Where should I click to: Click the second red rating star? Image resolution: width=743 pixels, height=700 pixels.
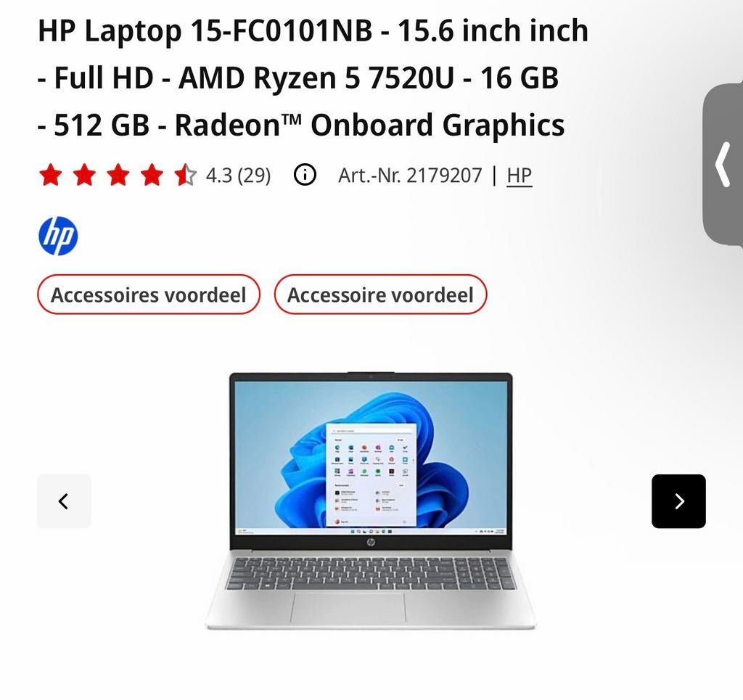click(84, 176)
